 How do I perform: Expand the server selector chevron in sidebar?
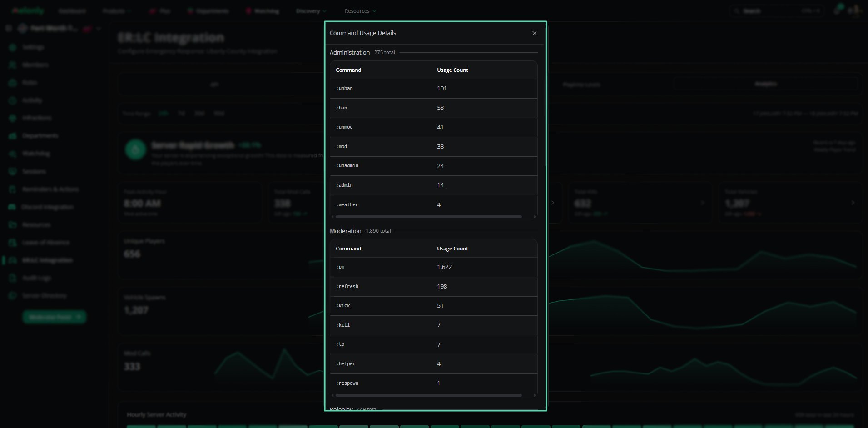tap(99, 29)
